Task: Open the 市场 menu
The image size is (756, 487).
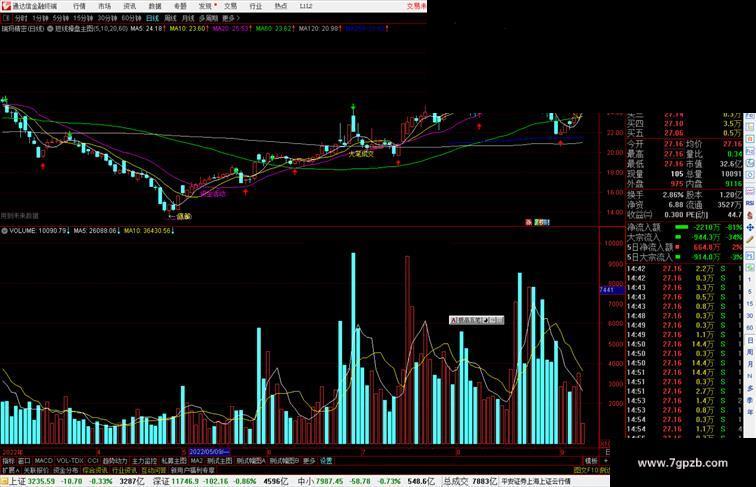Action: 104,6
